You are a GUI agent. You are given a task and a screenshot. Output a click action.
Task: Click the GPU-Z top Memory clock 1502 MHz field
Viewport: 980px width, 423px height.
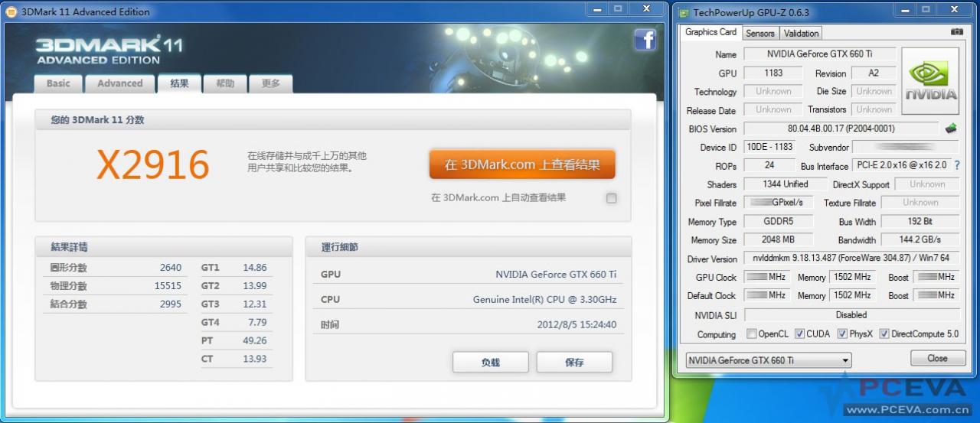pyautogui.click(x=852, y=277)
